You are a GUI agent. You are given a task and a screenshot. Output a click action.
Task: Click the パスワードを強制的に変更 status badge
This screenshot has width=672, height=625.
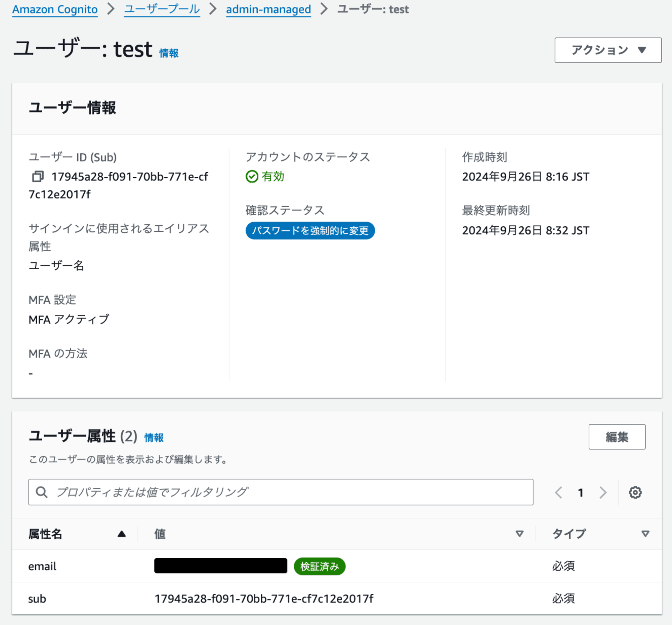(x=310, y=231)
